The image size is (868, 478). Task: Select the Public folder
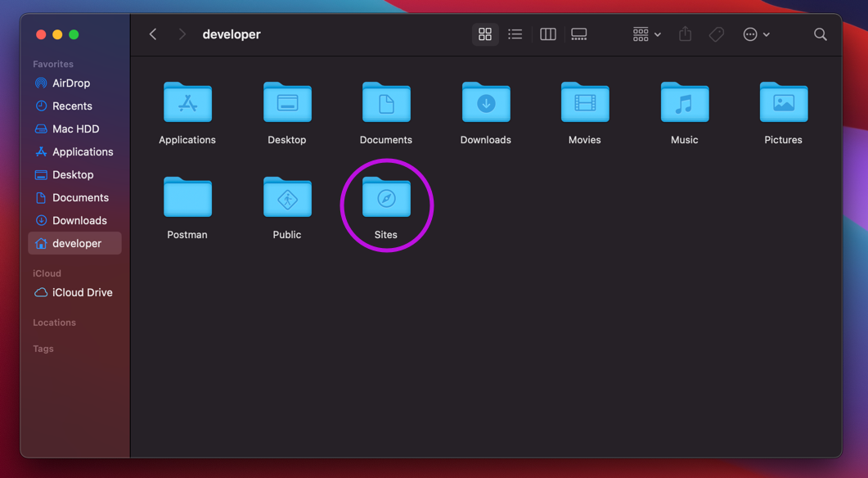pos(287,197)
